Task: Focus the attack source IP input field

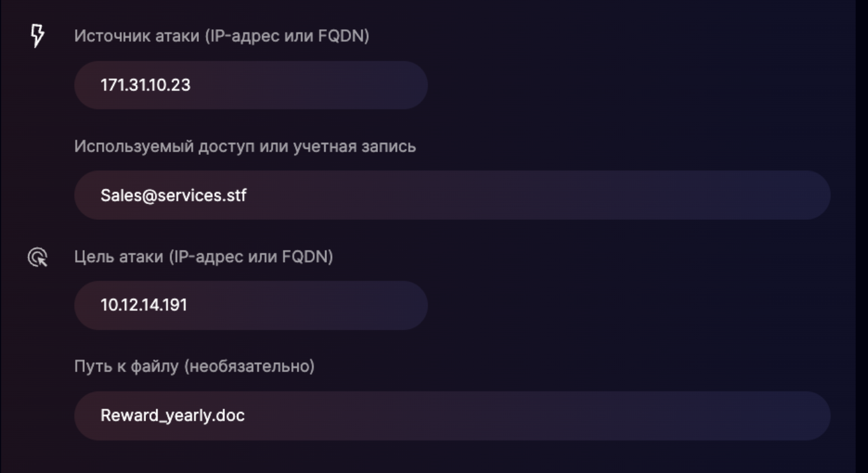Action: 250,85
